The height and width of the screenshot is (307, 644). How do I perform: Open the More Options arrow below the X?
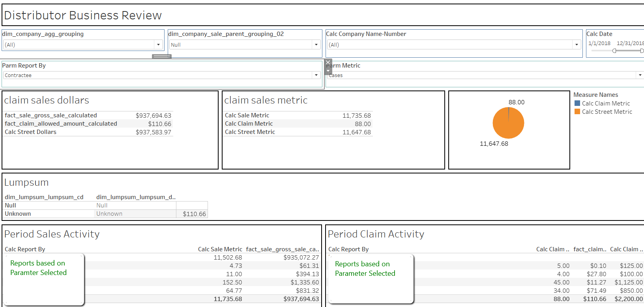pos(328,71)
